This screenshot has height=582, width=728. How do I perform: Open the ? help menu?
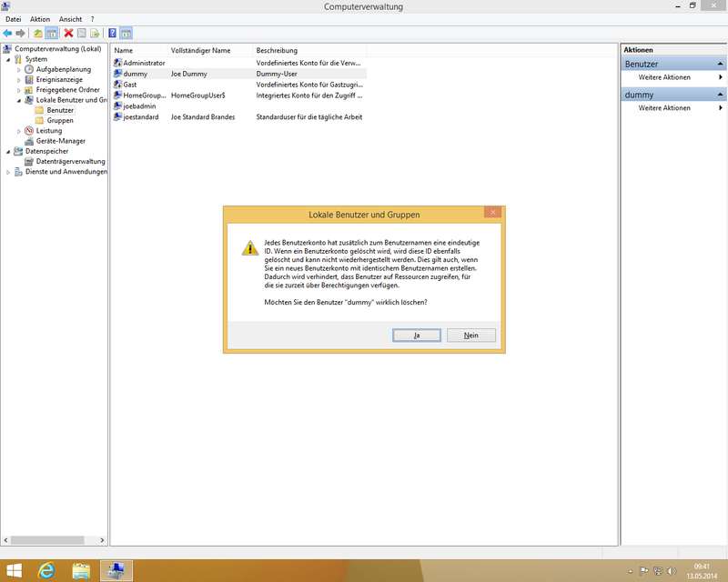click(x=93, y=19)
